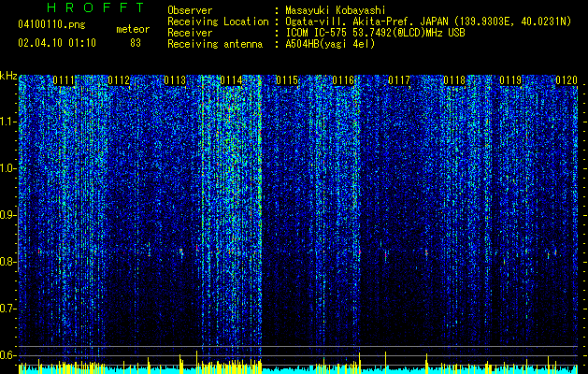Click the A504HB(yagi 4el) antenna text
Viewport: 588px width, 374px height.
330,44
